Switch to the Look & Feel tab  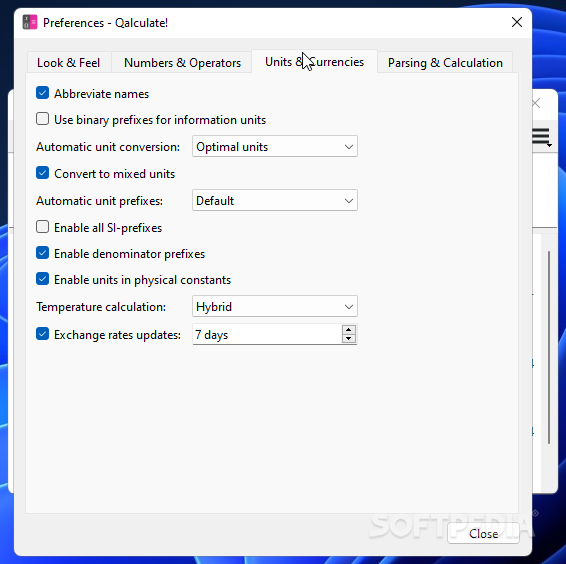pyautogui.click(x=69, y=62)
